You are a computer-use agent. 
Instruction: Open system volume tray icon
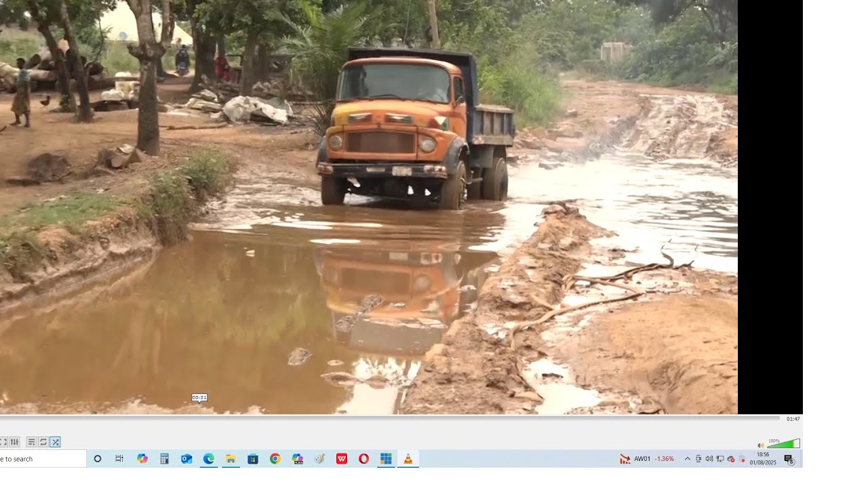[x=709, y=459]
